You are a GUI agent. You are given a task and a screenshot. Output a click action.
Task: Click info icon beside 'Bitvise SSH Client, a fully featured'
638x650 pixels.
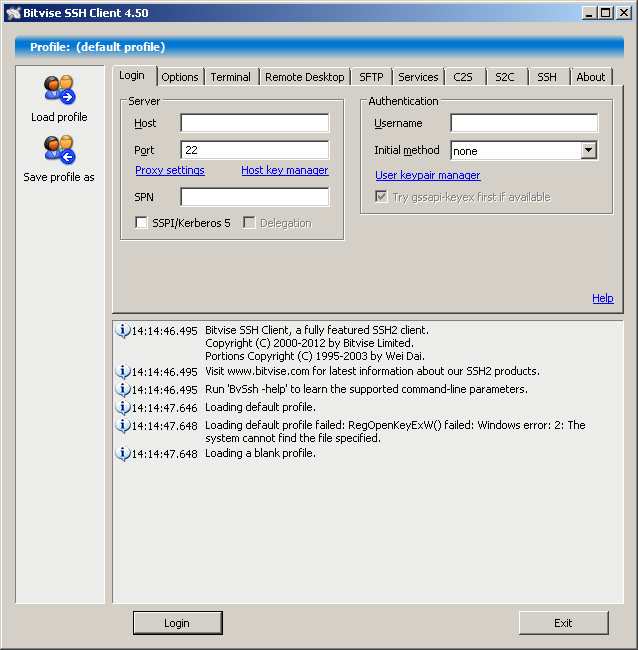[122, 331]
